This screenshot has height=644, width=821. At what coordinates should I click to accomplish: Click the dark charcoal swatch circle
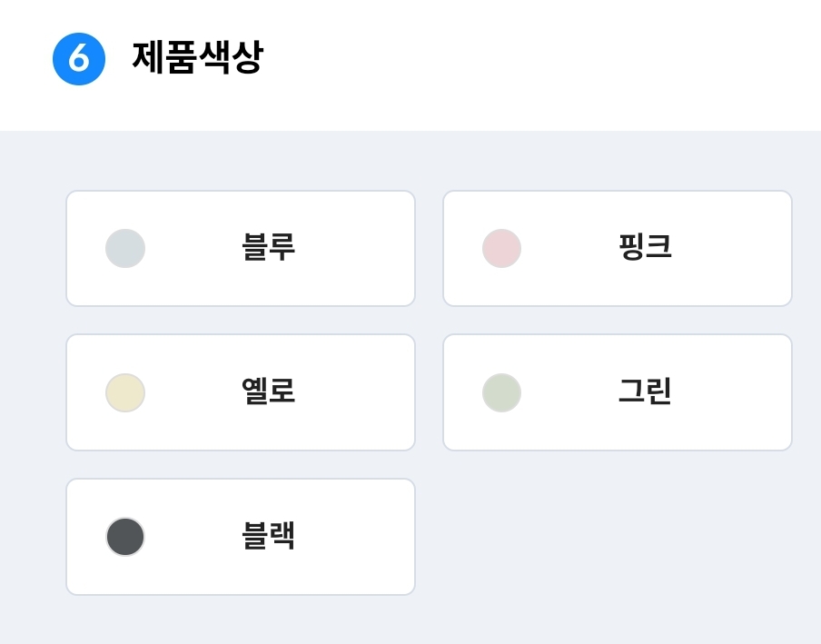tap(125, 537)
